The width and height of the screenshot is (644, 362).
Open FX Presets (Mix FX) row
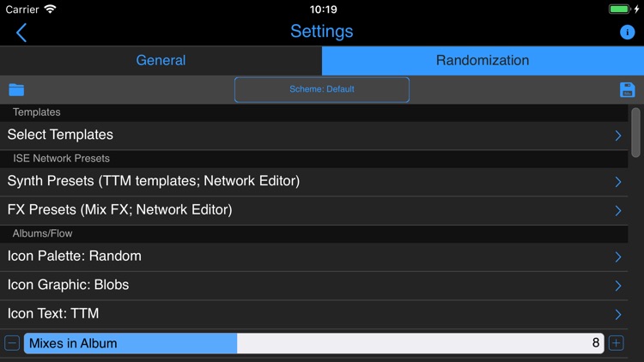pyautogui.click(x=313, y=210)
